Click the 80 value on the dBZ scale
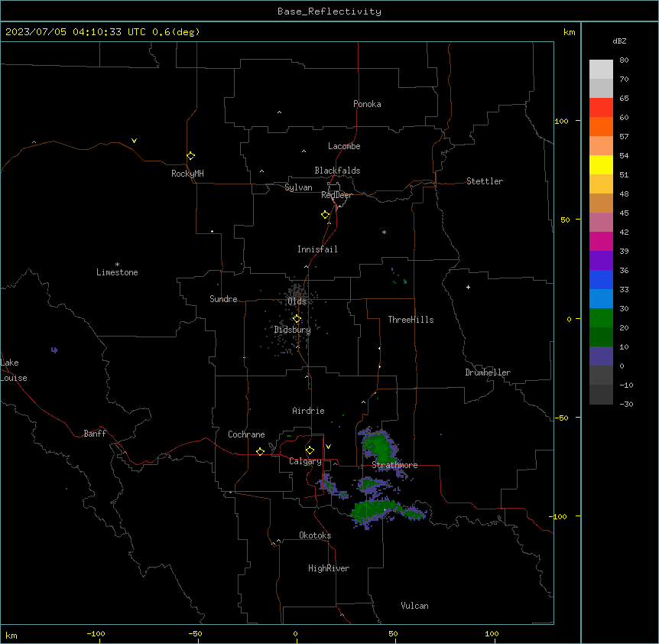Screen dimensions: 659x644 point(624,60)
